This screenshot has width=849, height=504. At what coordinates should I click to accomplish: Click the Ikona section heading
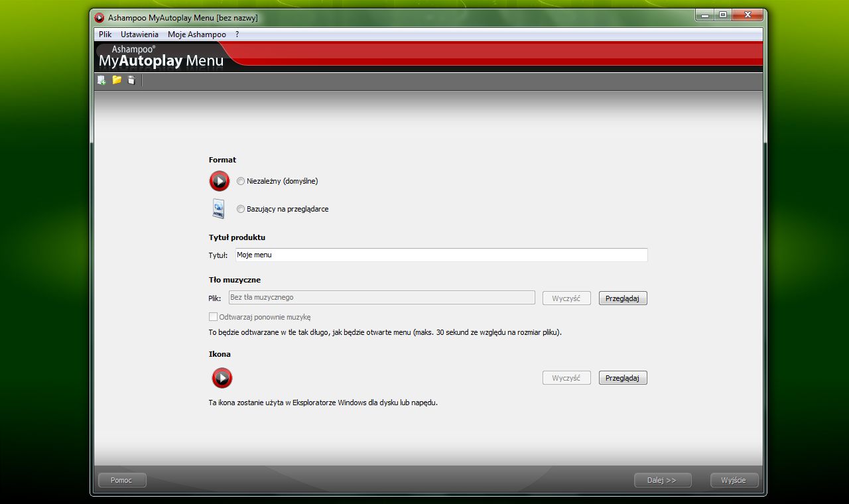[220, 354]
